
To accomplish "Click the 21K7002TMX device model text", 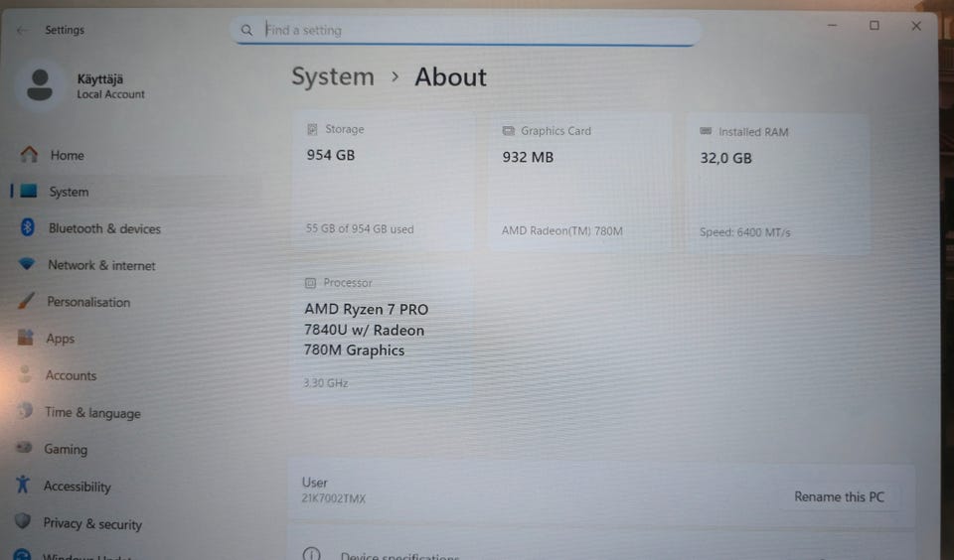I will click(x=334, y=498).
